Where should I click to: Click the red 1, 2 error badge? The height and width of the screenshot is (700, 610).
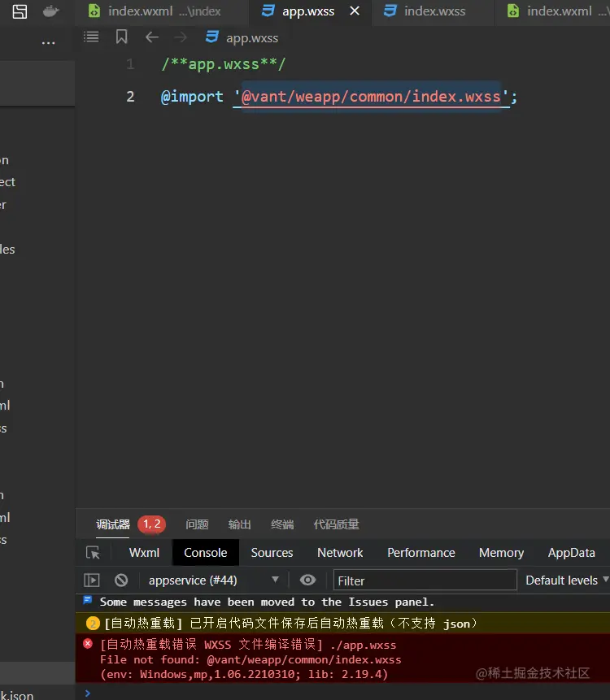click(x=152, y=524)
